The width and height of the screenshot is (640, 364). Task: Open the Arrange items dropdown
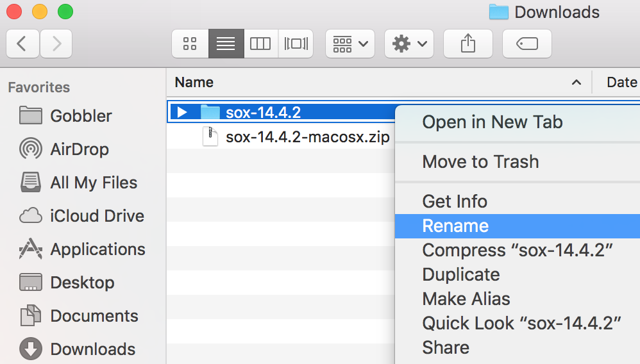350,44
